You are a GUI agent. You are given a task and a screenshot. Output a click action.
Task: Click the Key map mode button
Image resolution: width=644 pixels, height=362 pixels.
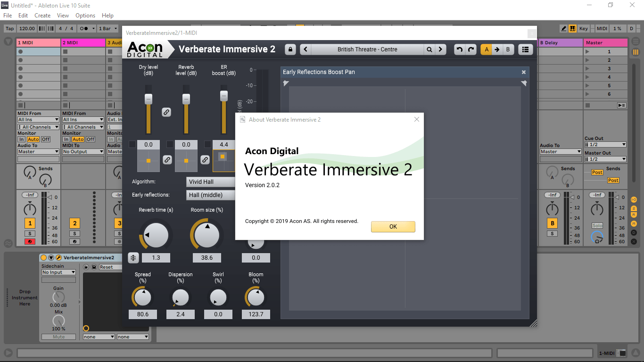(x=584, y=28)
